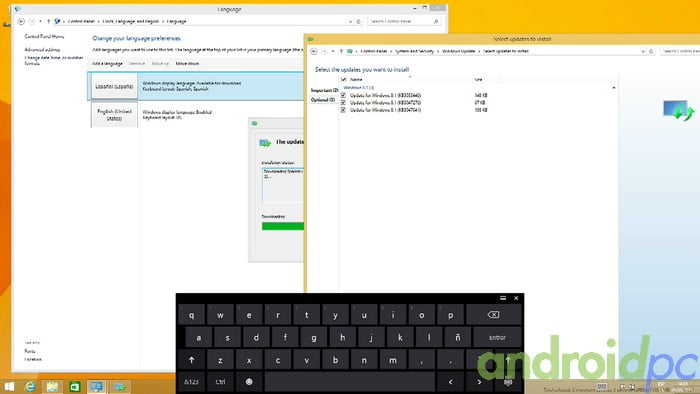
Task: Open Change date, time, or number formats link
Action: (54, 61)
